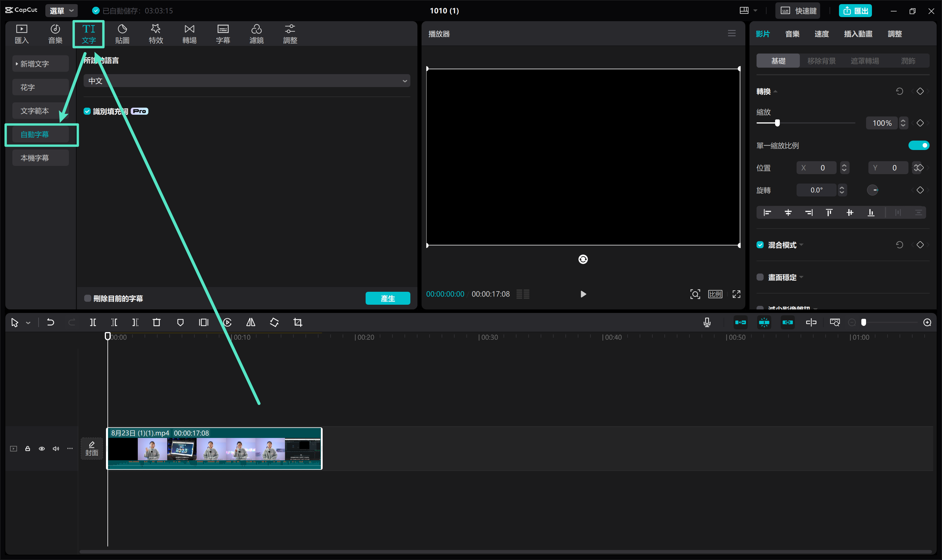Viewport: 942px width, 560px height.
Task: Mute the track with speaker icon
Action: (x=56, y=449)
